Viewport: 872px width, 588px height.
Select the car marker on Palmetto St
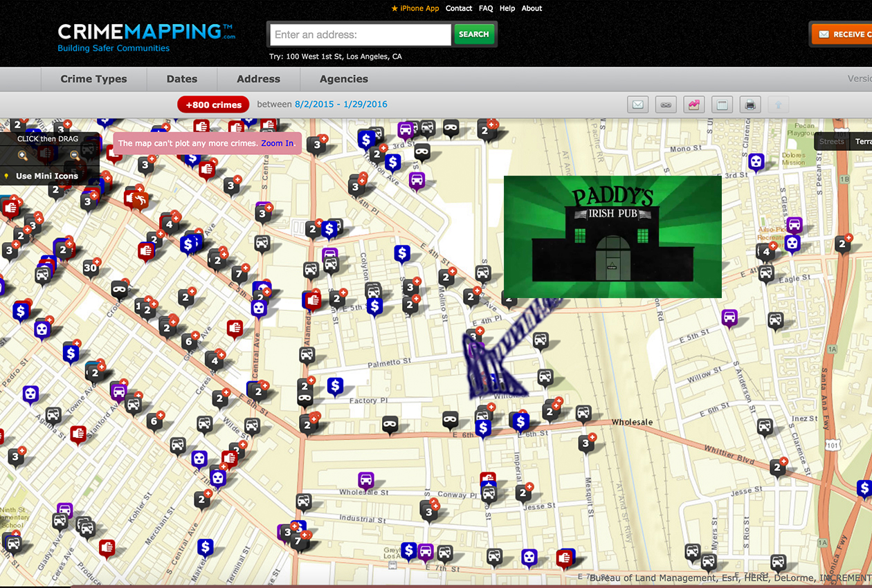point(307,356)
